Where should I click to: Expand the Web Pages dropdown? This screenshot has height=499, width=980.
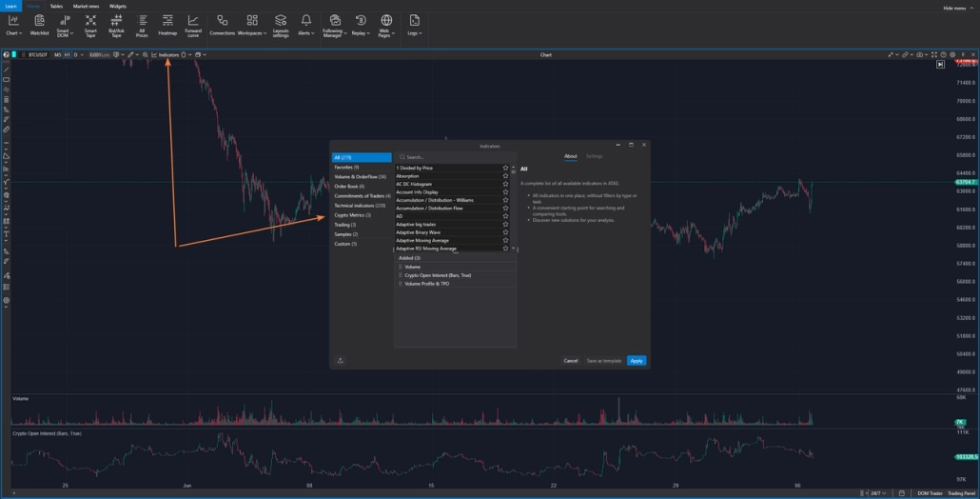pos(393,33)
